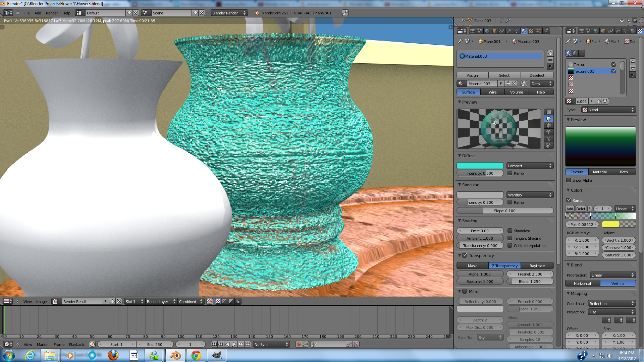This screenshot has width=644, height=362.
Task: Open WardIso specular shader dropdown
Action: [x=530, y=195]
